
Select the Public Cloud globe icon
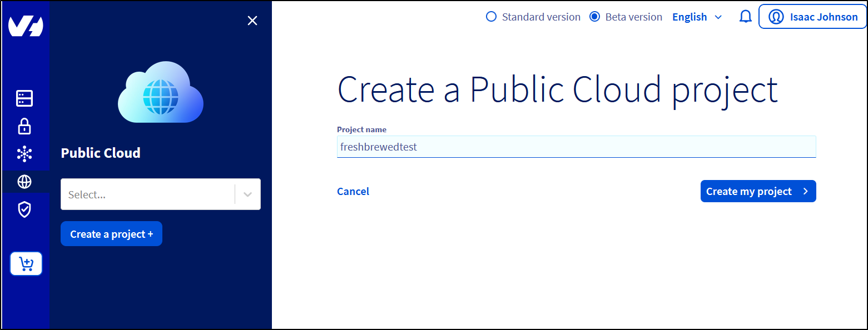(24, 182)
